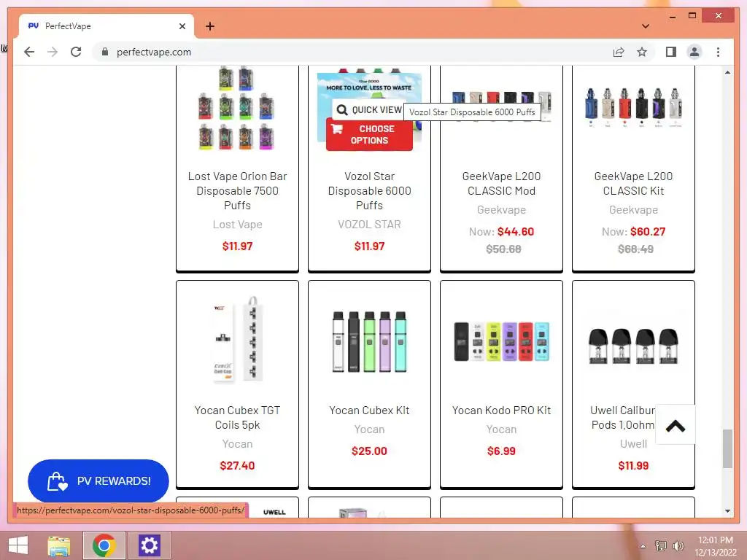Share this page via share icon

[x=619, y=52]
